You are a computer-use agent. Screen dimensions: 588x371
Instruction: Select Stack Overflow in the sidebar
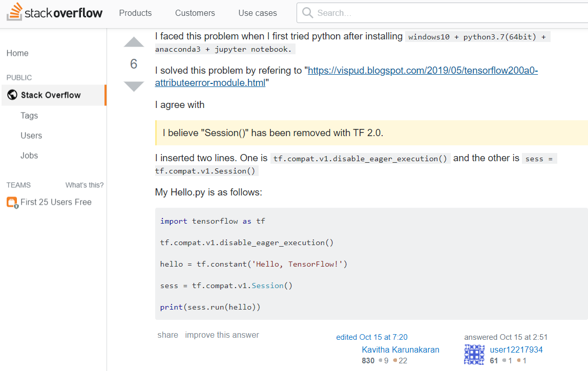click(54, 95)
